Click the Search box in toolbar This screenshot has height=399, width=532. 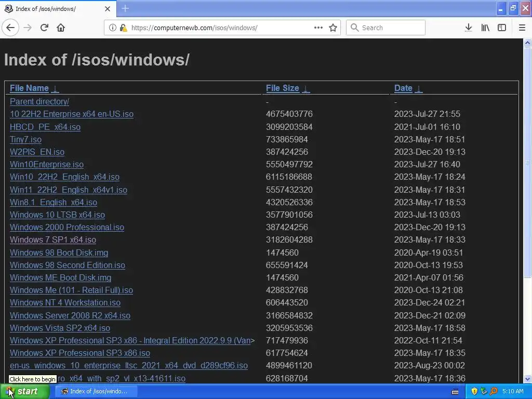pyautogui.click(x=385, y=28)
